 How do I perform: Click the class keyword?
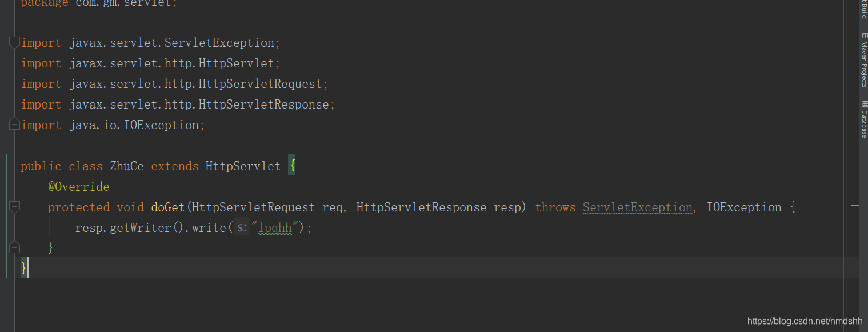pyautogui.click(x=86, y=166)
